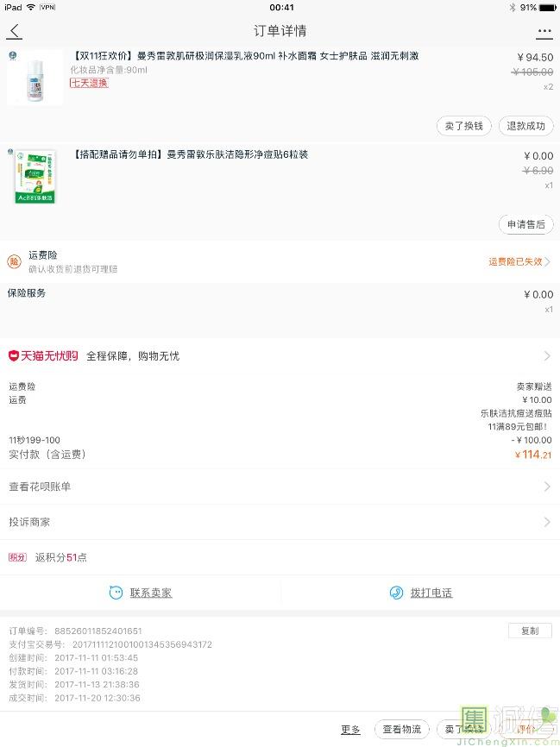Open the acne patch product thumbnail

[35, 175]
